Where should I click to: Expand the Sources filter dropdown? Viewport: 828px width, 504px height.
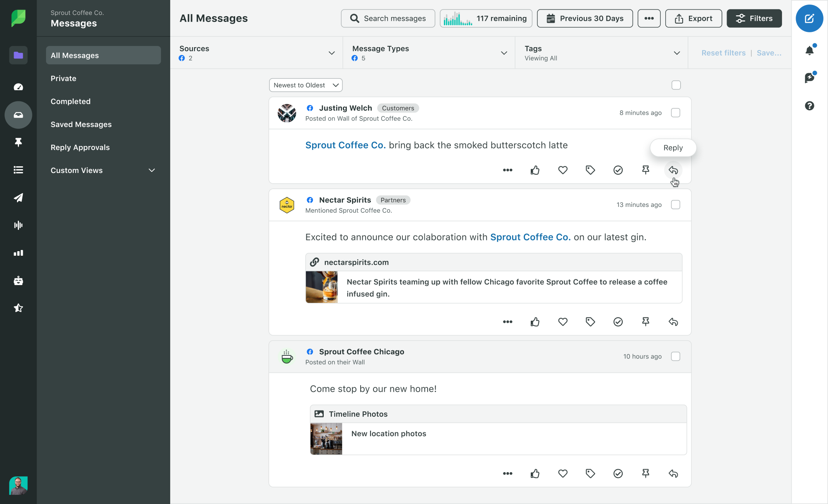coord(332,53)
